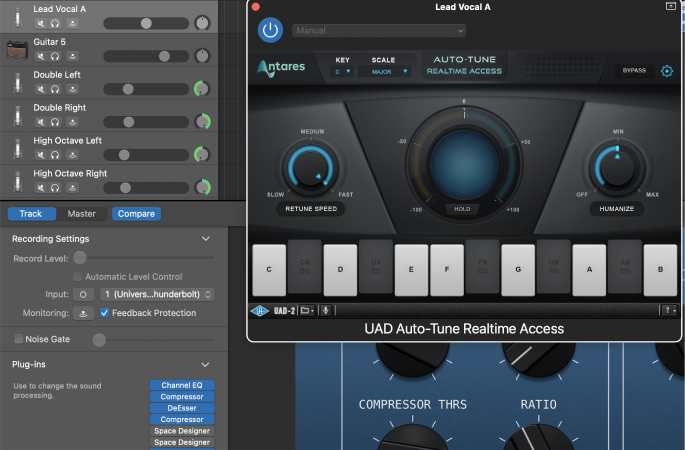
Task: Click the Humanize knob
Action: [617, 167]
